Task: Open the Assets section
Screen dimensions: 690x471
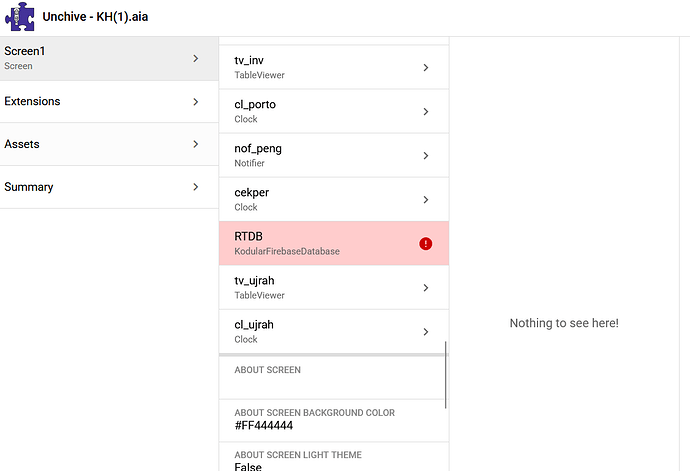Action: point(109,144)
